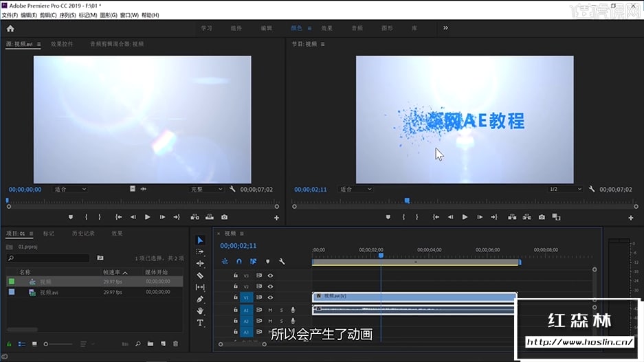The width and height of the screenshot is (644, 362).
Task: Toggle V2 track output eye
Action: click(270, 286)
